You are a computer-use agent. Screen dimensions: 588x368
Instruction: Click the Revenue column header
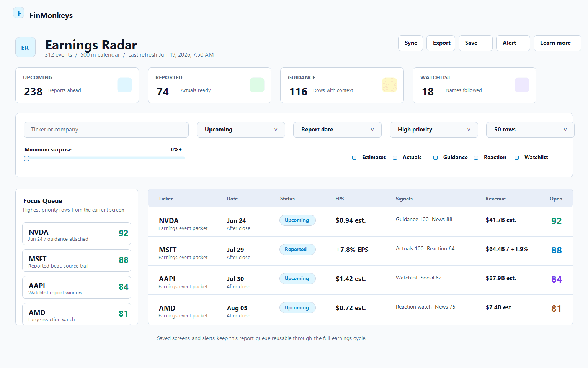[495, 199]
